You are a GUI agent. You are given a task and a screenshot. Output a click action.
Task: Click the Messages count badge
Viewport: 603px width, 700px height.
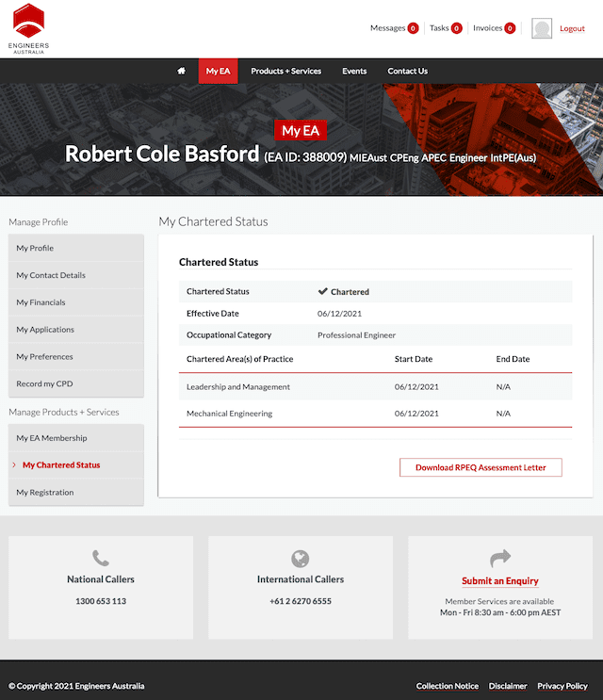414,28
